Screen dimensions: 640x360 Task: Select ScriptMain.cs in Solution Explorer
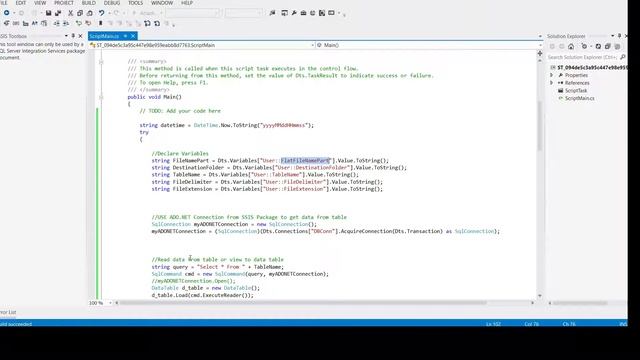[580, 98]
